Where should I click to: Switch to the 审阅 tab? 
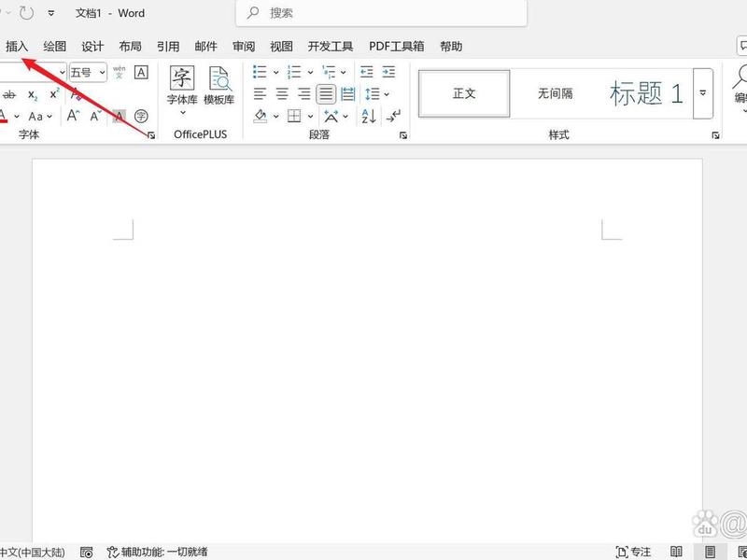[x=244, y=46]
